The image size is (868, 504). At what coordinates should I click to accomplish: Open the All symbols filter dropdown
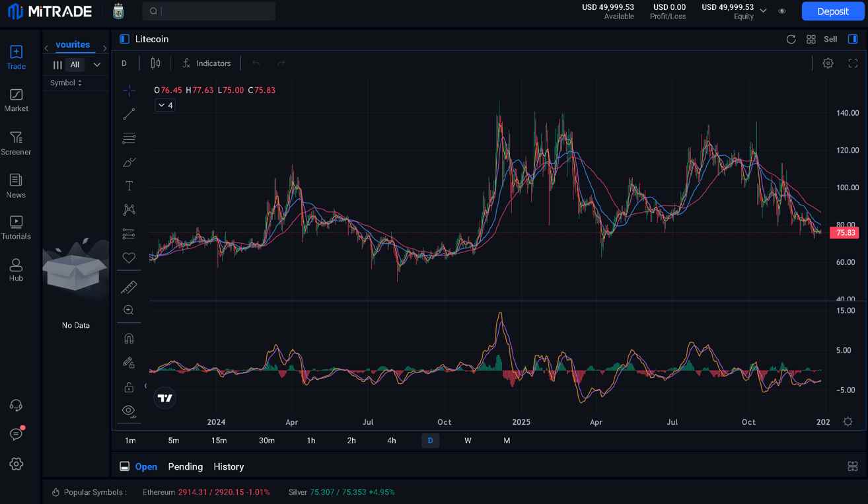pyautogui.click(x=96, y=65)
